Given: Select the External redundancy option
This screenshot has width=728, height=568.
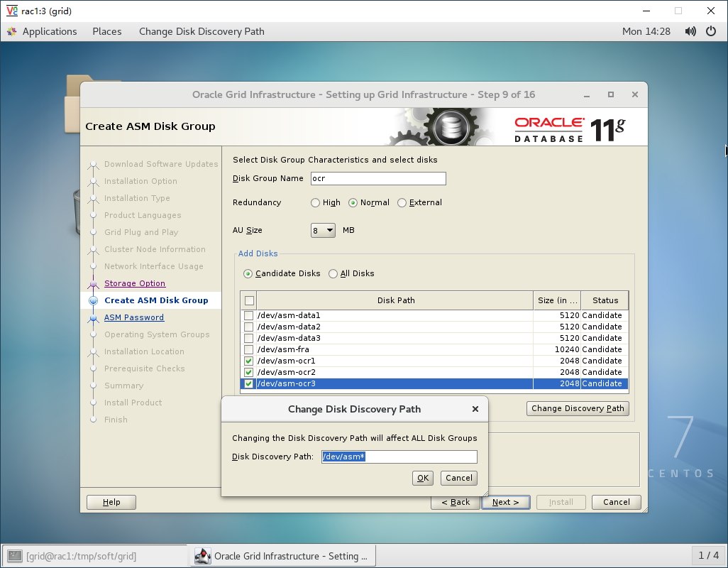Looking at the screenshot, I should tap(402, 202).
